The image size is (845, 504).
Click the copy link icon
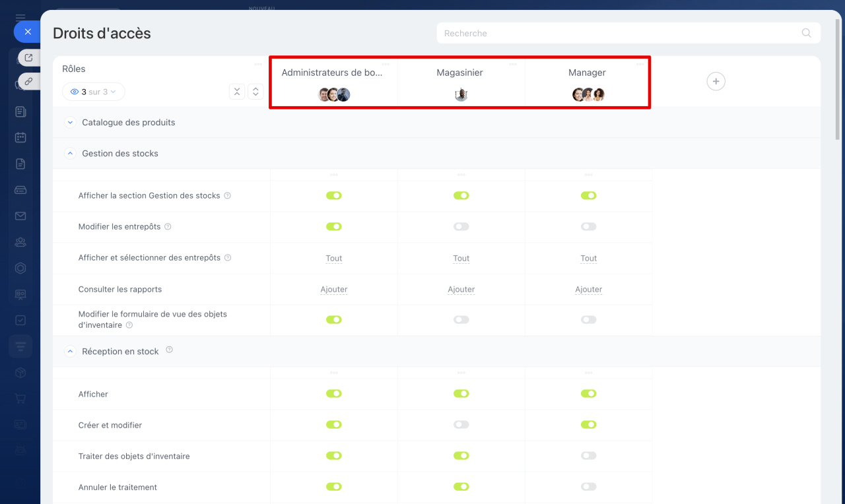click(x=28, y=82)
